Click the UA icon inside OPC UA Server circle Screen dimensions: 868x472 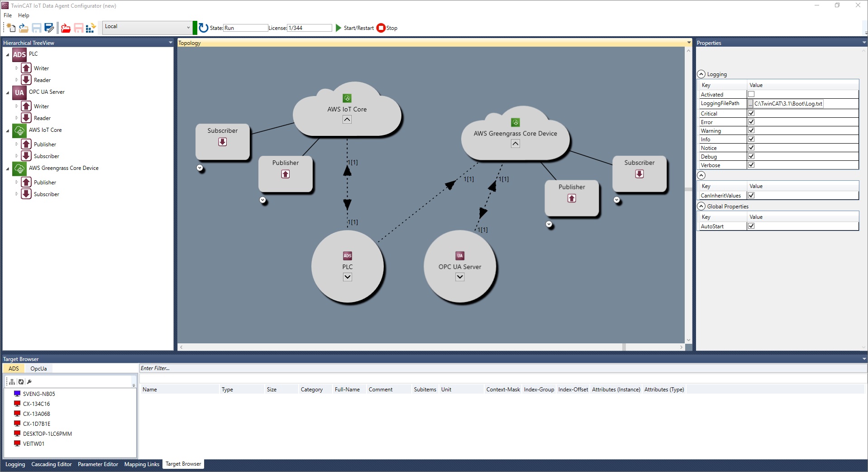pyautogui.click(x=460, y=256)
